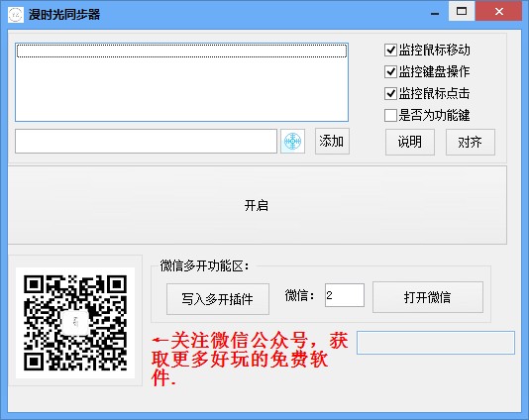
Task: Open the 说明 instructions button
Action: (x=410, y=142)
